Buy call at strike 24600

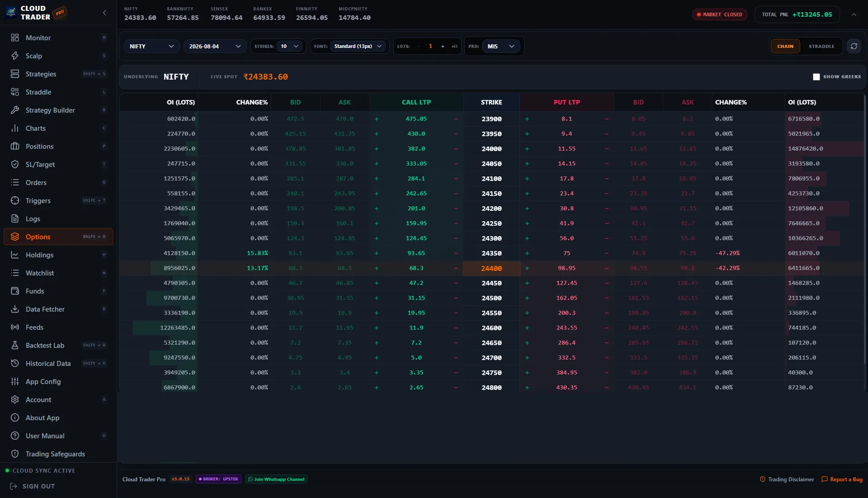pos(376,328)
